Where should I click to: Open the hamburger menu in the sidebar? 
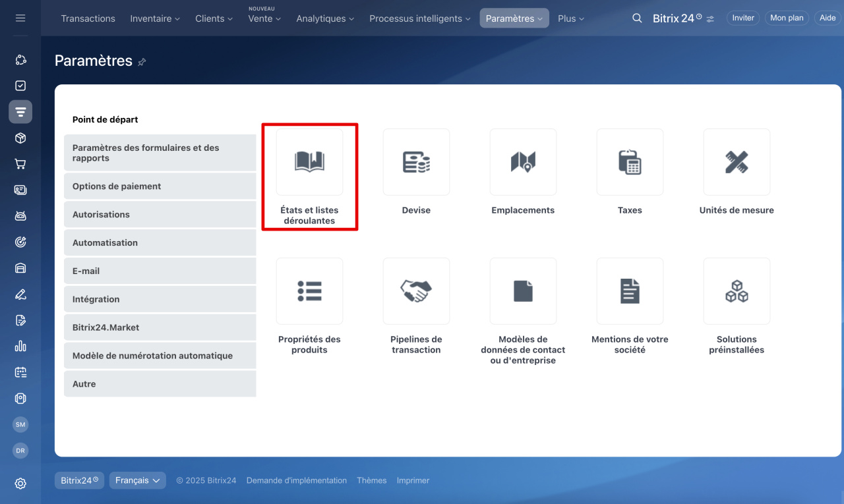tap(20, 18)
